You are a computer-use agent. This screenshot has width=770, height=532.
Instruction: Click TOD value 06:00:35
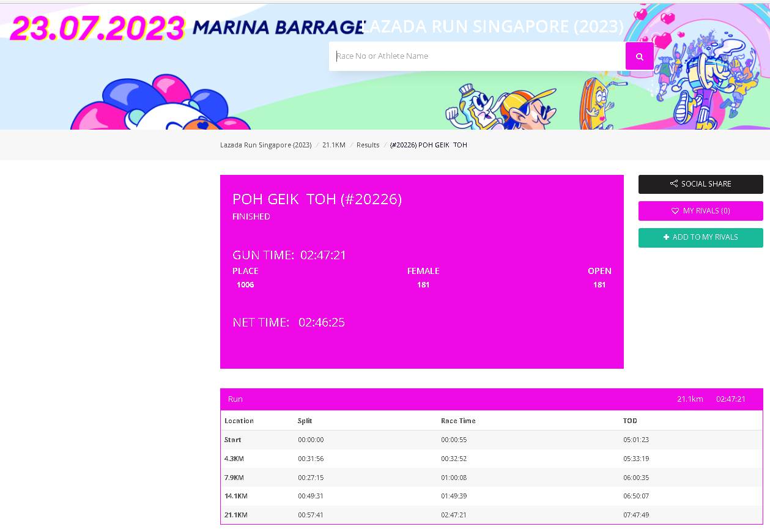[x=636, y=478]
